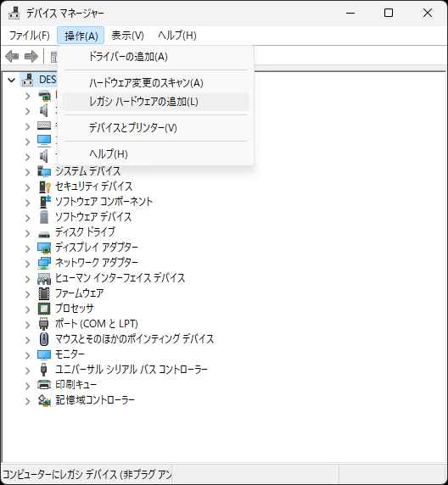Open the 表示(V) menu
Viewport: 448px width, 485px height.
pyautogui.click(x=127, y=36)
